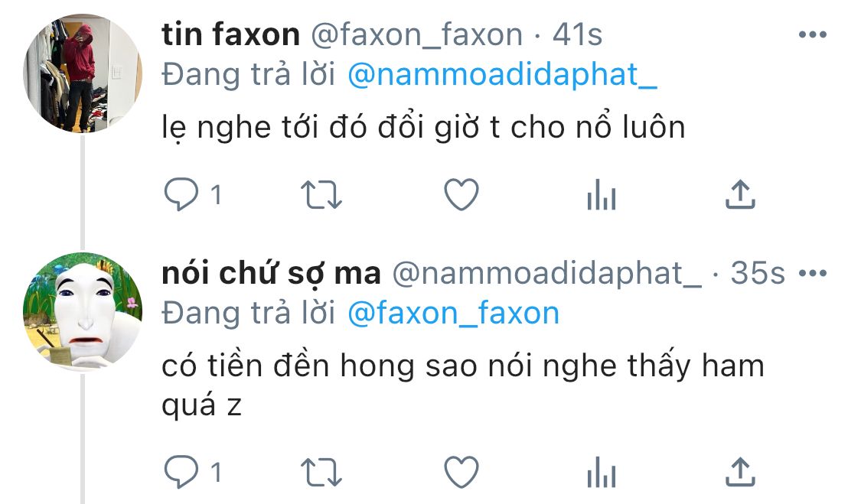Like tin faxon's tweet
Screen dimensions: 861x504
(461, 194)
